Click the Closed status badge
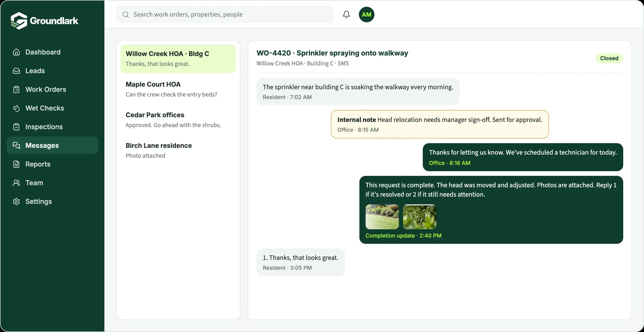Image resolution: width=644 pixels, height=332 pixels. [x=609, y=58]
